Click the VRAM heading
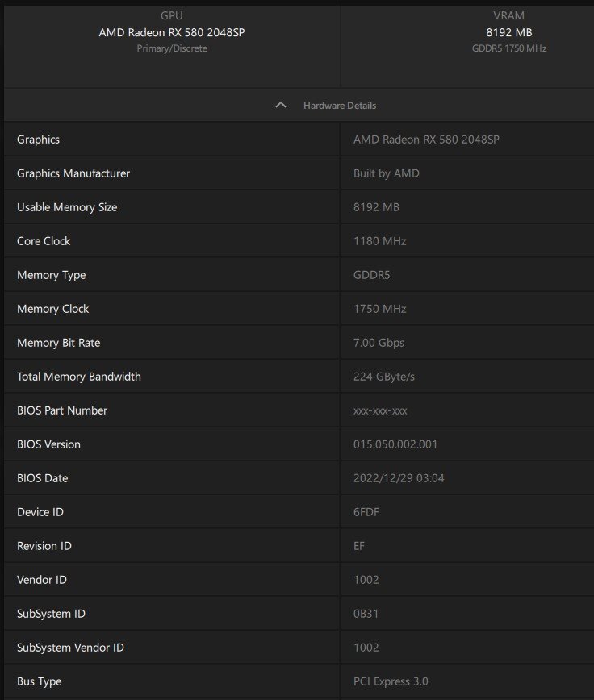This screenshot has height=700, width=594. (x=509, y=15)
